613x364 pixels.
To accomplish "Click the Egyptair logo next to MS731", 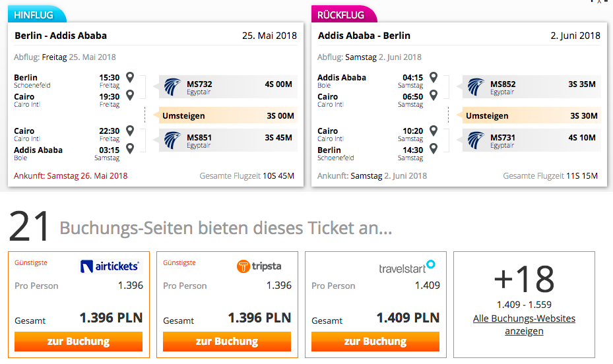I will [x=476, y=140].
